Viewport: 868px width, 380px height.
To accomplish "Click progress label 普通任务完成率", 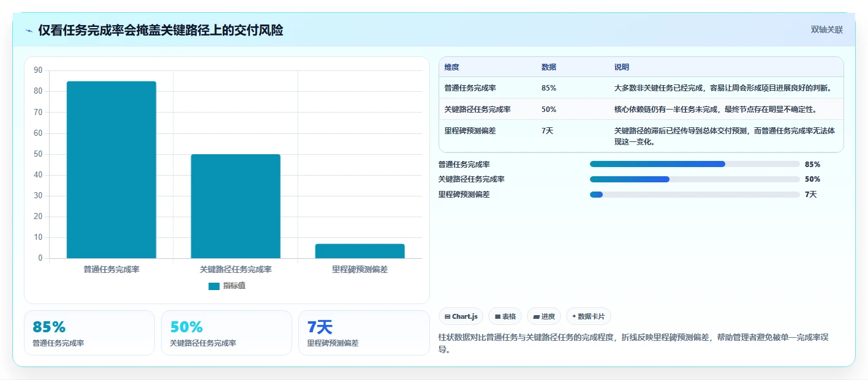I will 464,165.
